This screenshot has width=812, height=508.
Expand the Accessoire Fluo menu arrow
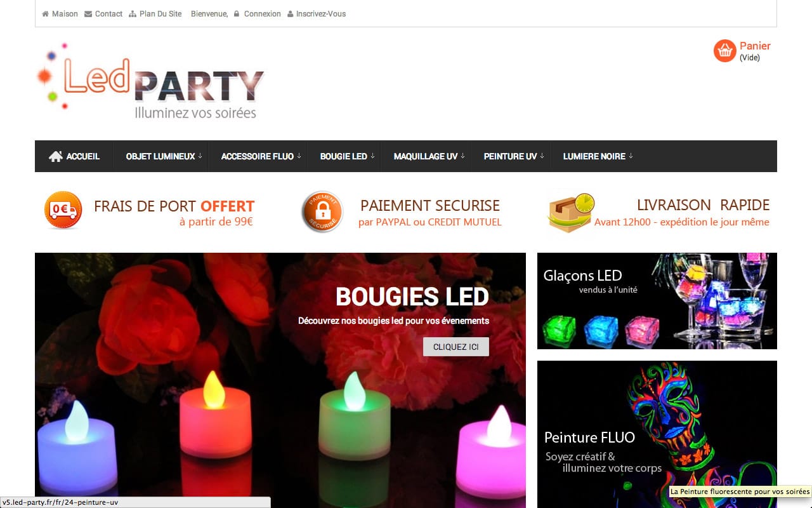coord(299,156)
